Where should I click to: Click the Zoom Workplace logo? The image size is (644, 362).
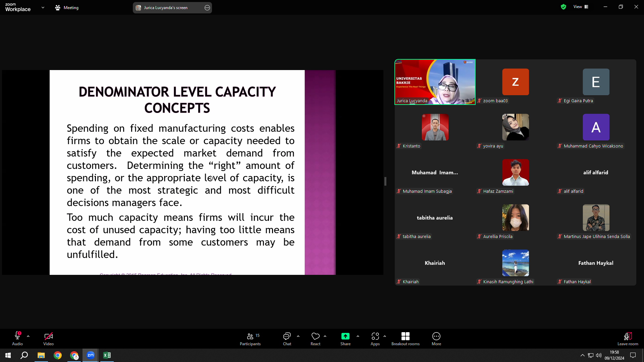(18, 7)
